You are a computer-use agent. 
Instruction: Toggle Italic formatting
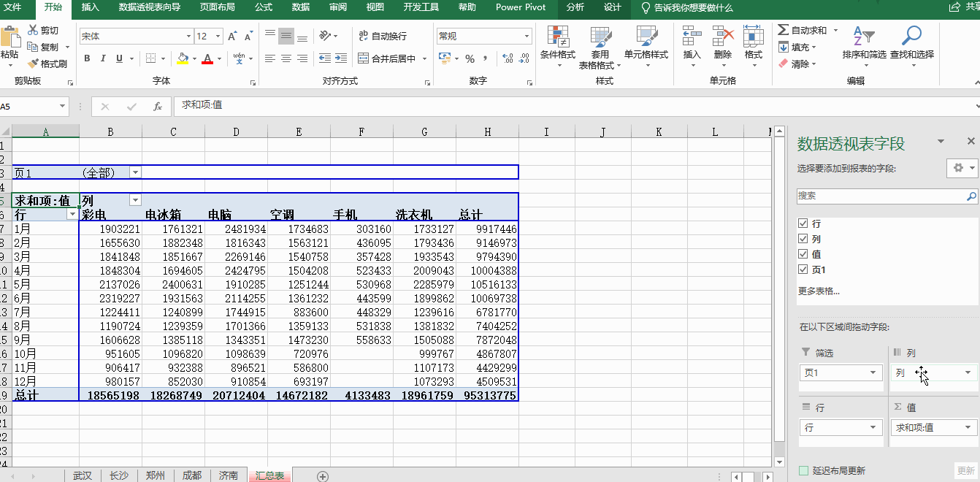coord(103,58)
